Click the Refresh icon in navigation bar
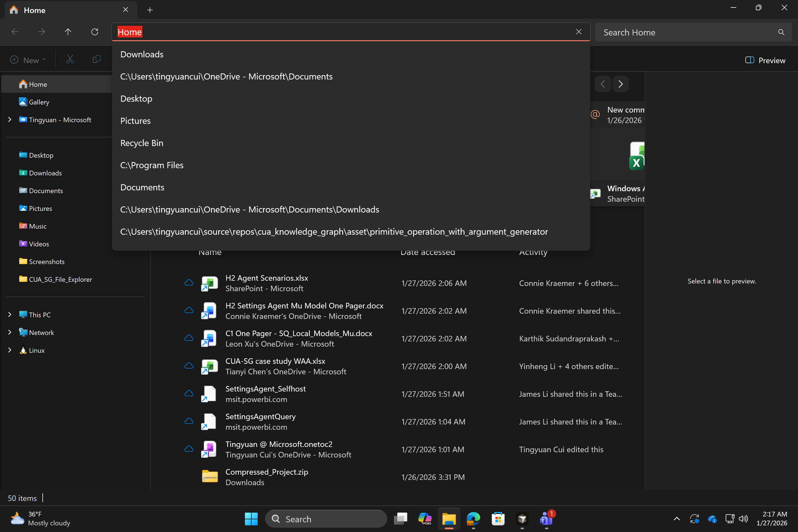 pos(95,32)
